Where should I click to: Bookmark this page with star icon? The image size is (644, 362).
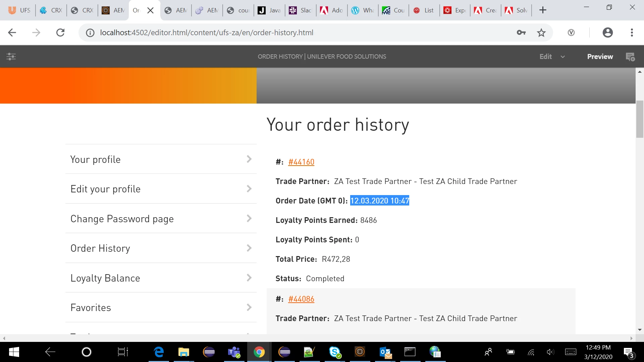[x=541, y=33]
